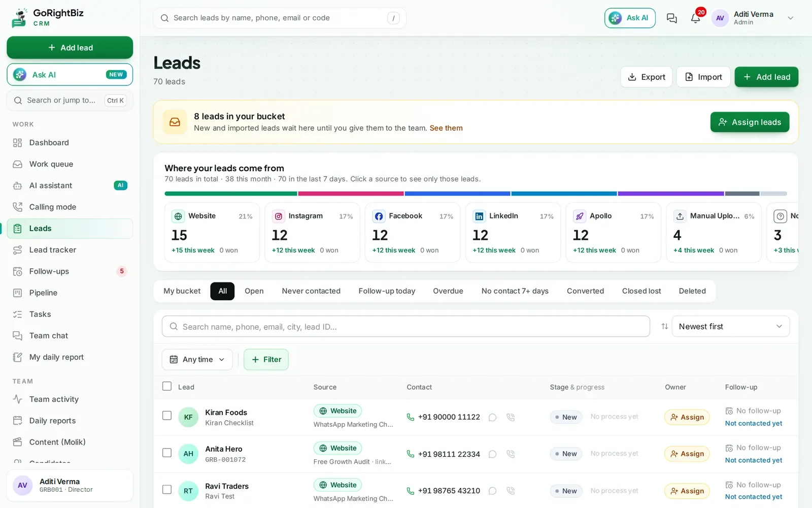Click follow-up calendar icon for Ravi Traders
812x508 pixels.
click(729, 485)
